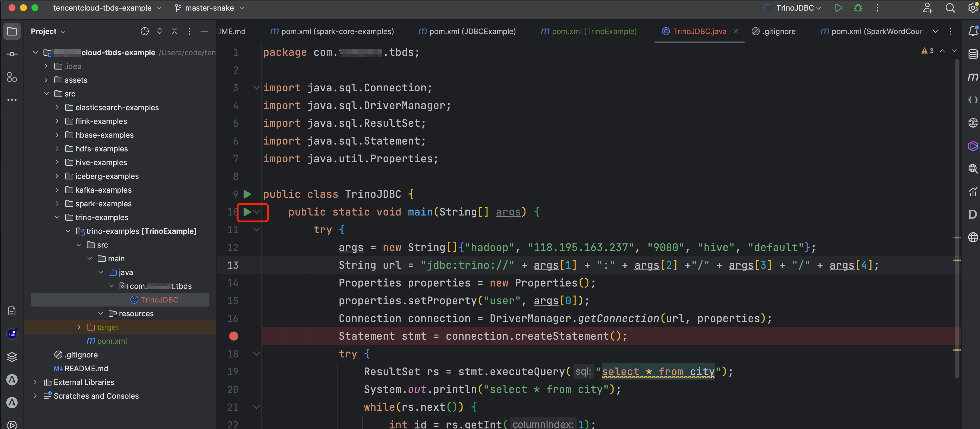Click the Select Opened File crosshair icon
Viewport: 980px width, 429px height.
click(x=144, y=31)
